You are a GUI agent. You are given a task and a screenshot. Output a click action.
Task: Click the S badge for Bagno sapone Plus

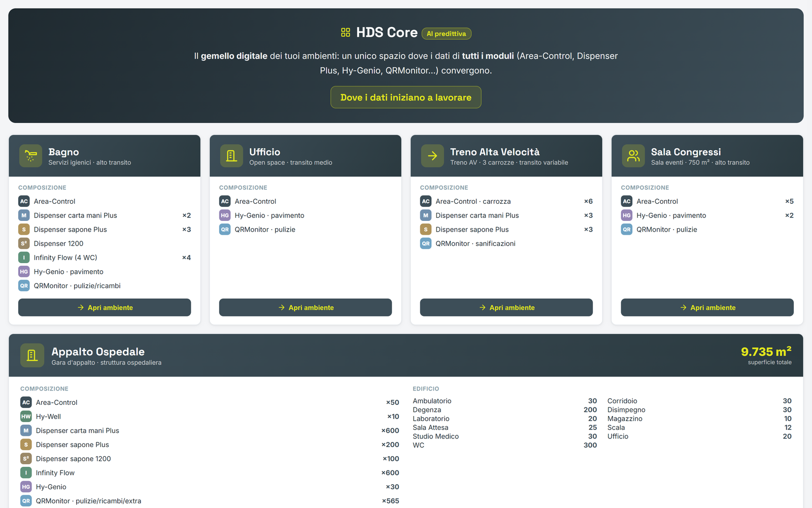pos(24,230)
